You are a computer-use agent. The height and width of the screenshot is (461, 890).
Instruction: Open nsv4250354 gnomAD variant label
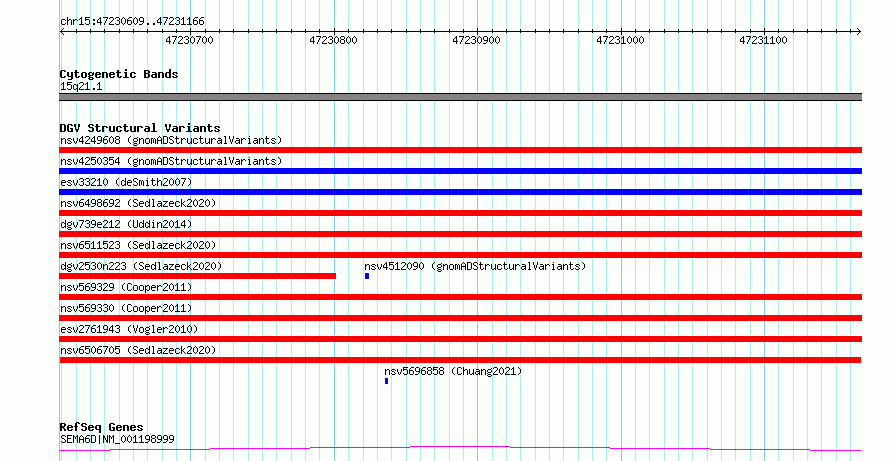click(171, 161)
